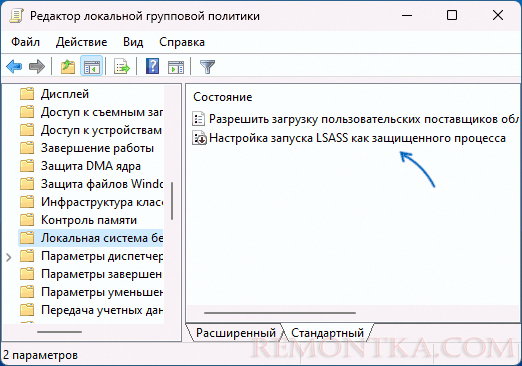522x366 pixels.
Task: Open the Файл menu
Action: 25,42
